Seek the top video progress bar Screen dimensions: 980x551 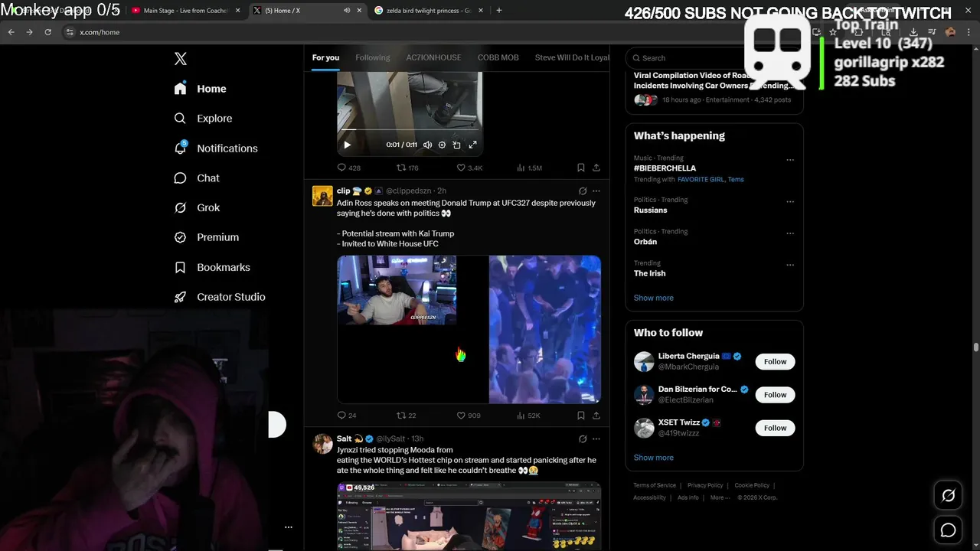coord(410,131)
